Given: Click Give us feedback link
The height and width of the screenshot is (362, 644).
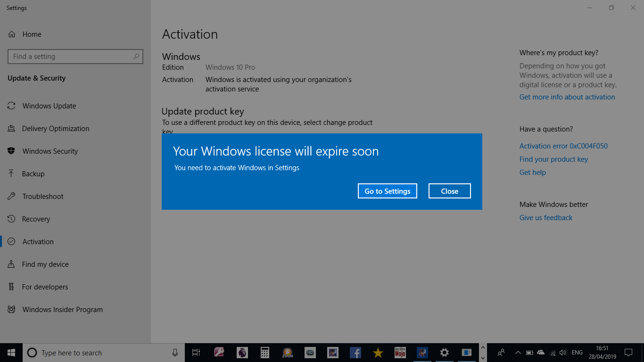Looking at the screenshot, I should coord(546,218).
